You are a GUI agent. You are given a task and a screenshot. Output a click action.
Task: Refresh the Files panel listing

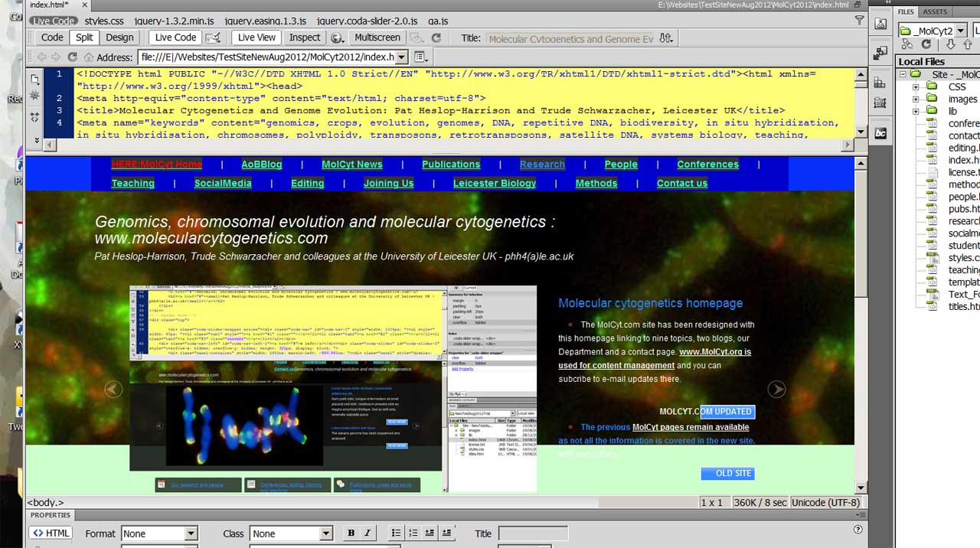[926, 44]
